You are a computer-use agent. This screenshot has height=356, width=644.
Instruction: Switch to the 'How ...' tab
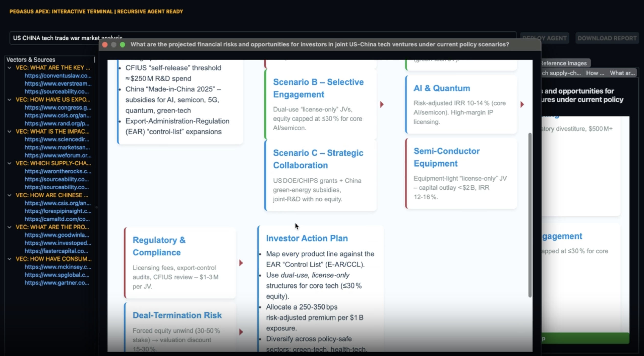pos(595,73)
